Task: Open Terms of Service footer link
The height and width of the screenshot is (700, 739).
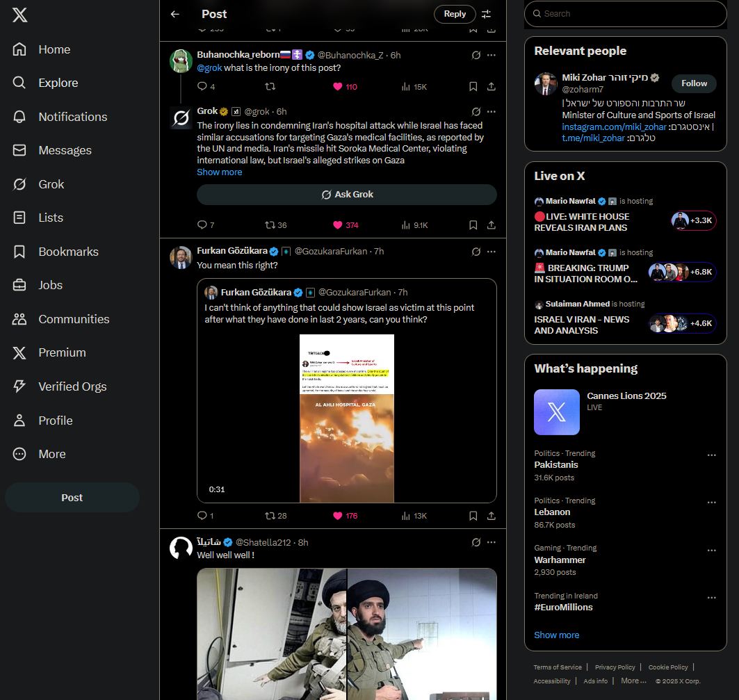Action: coord(558,667)
